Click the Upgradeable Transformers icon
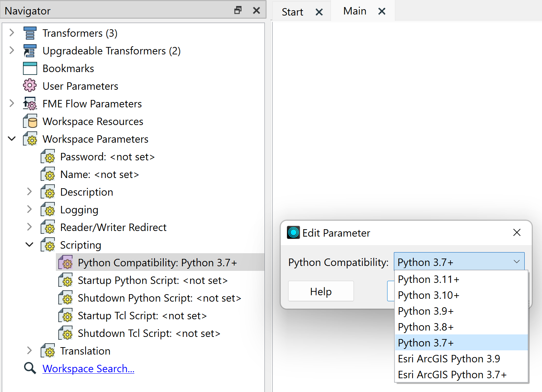The height and width of the screenshot is (392, 542). pyautogui.click(x=30, y=51)
